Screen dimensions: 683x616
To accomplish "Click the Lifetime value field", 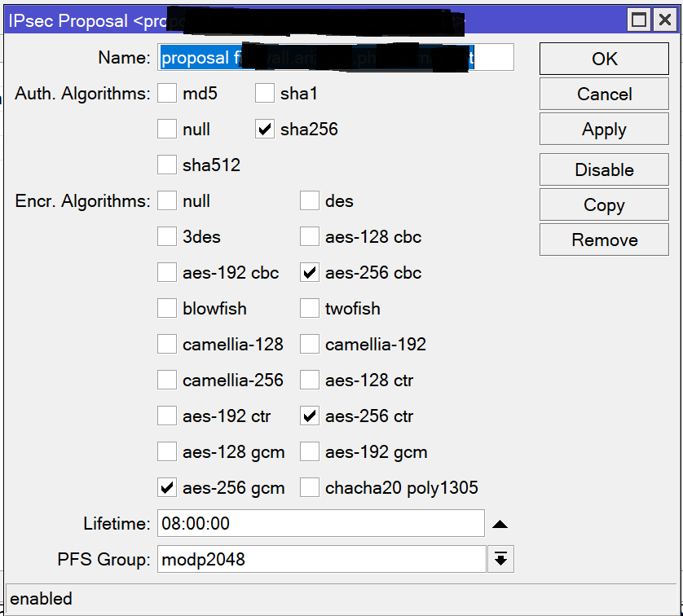I will 320,523.
